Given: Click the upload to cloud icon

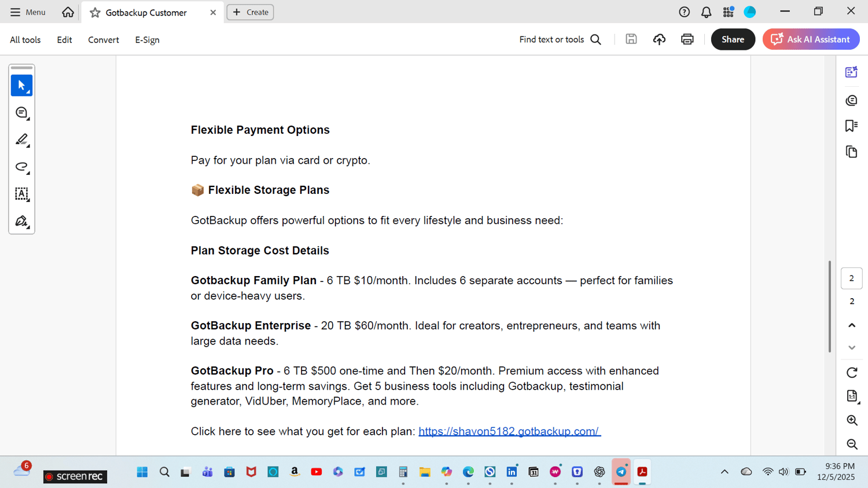Looking at the screenshot, I should tap(659, 39).
